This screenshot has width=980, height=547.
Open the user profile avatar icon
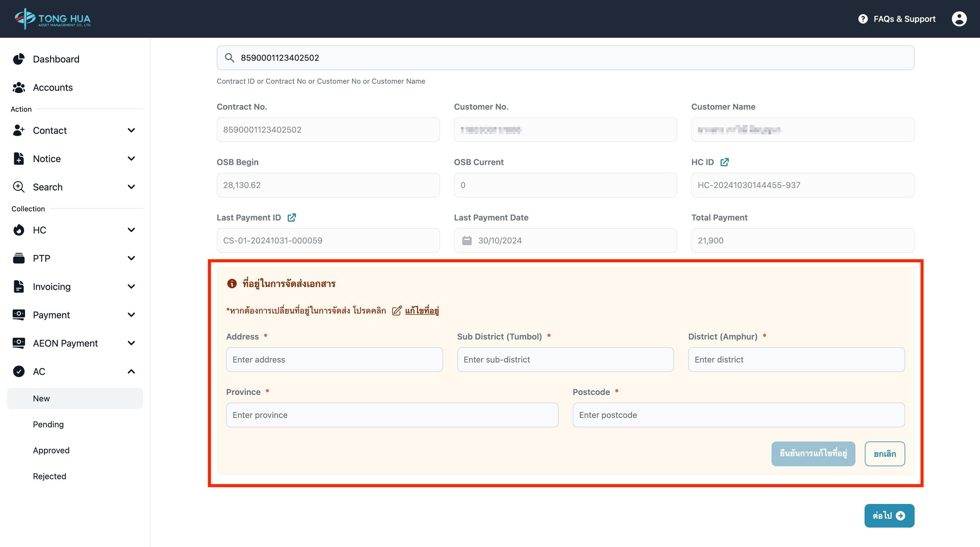tap(959, 19)
